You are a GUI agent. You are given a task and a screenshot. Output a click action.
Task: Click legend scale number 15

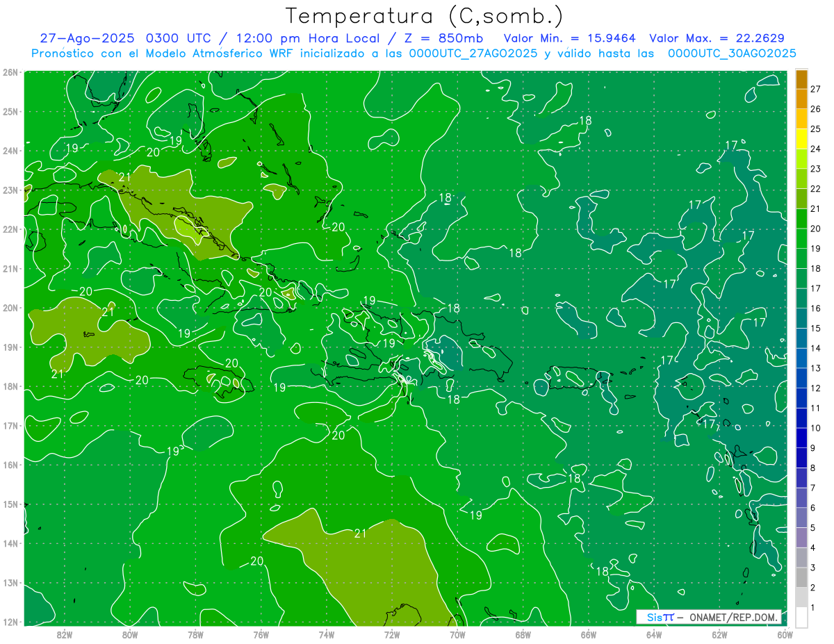(815, 328)
